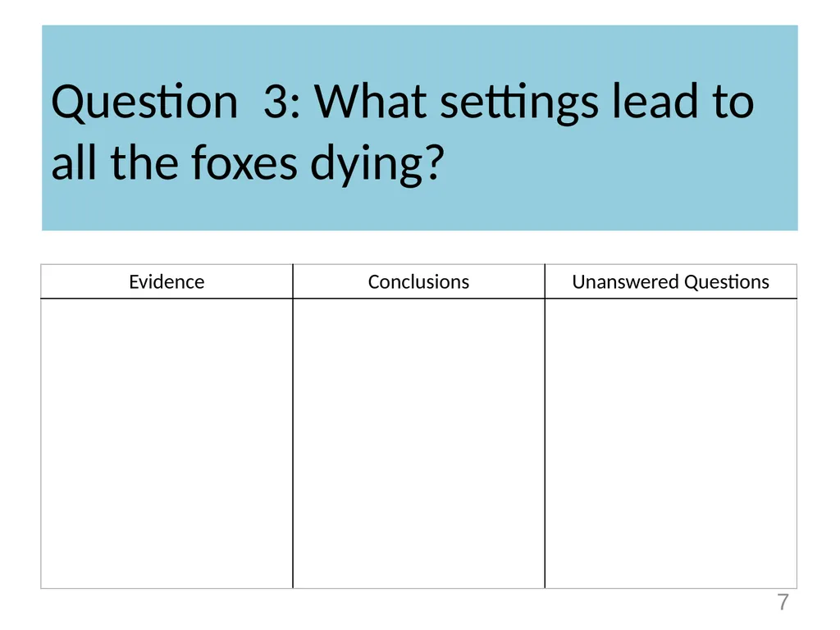
Task: Click the empty cell under Evidence
Action: tap(167, 444)
